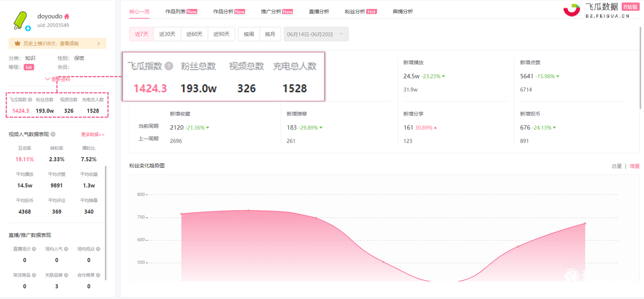
Task: Click help icon beside 飞瓜指数 in sidebar
Action: pyautogui.click(x=30, y=99)
